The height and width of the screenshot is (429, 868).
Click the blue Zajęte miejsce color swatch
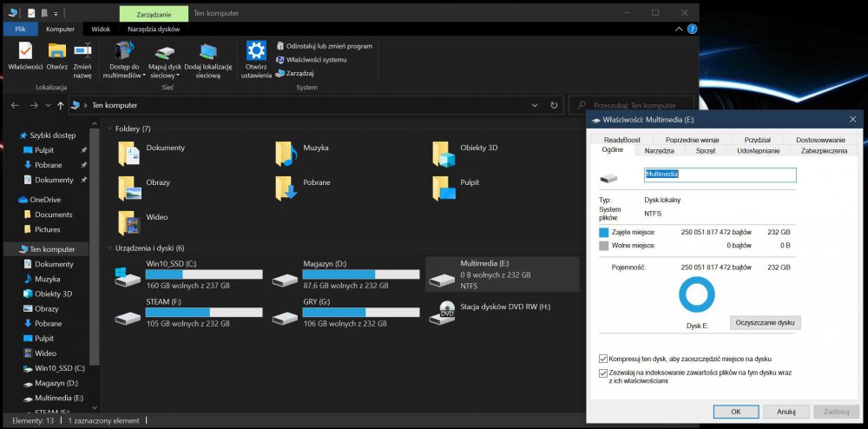[x=604, y=233]
